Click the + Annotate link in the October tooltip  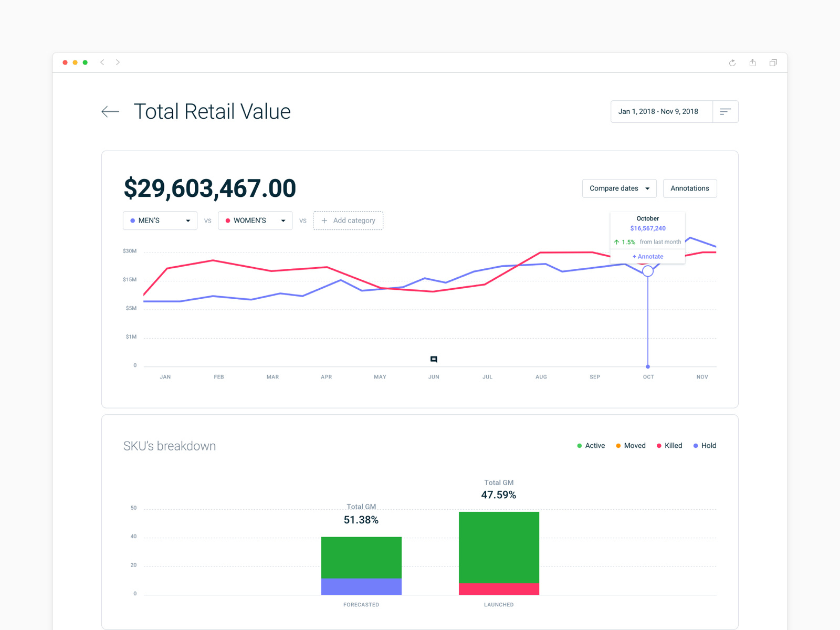tap(647, 256)
